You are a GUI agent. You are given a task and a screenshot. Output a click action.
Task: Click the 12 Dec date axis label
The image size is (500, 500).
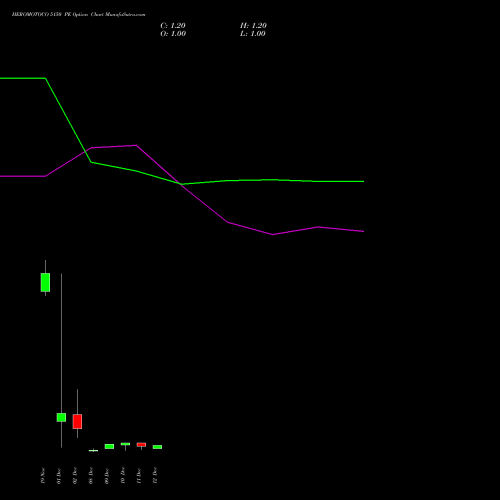click(155, 475)
